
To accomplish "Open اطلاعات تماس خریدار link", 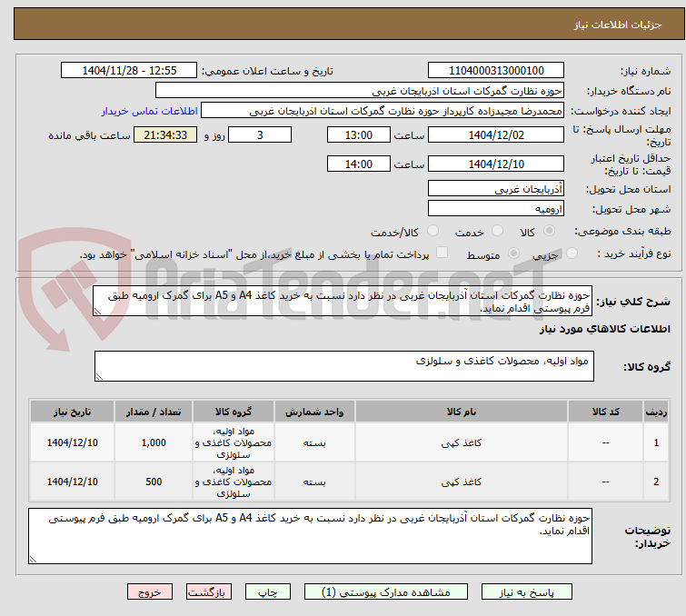I will pyautogui.click(x=150, y=111).
